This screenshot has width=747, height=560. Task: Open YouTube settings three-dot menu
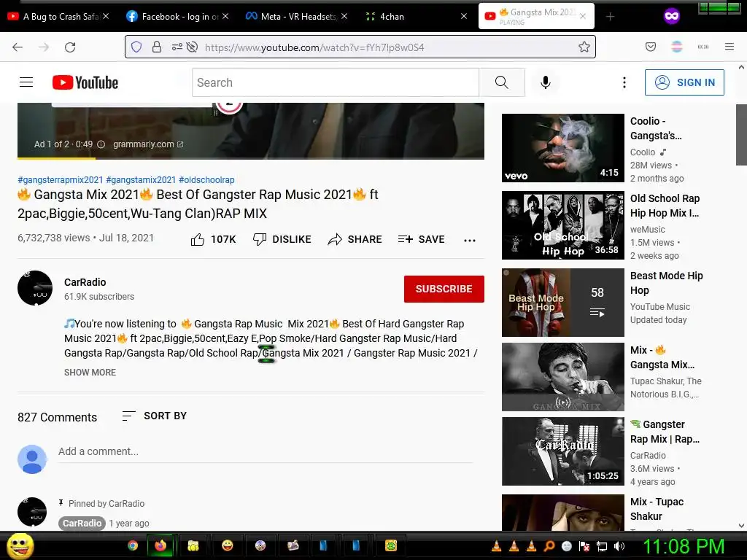tap(624, 82)
